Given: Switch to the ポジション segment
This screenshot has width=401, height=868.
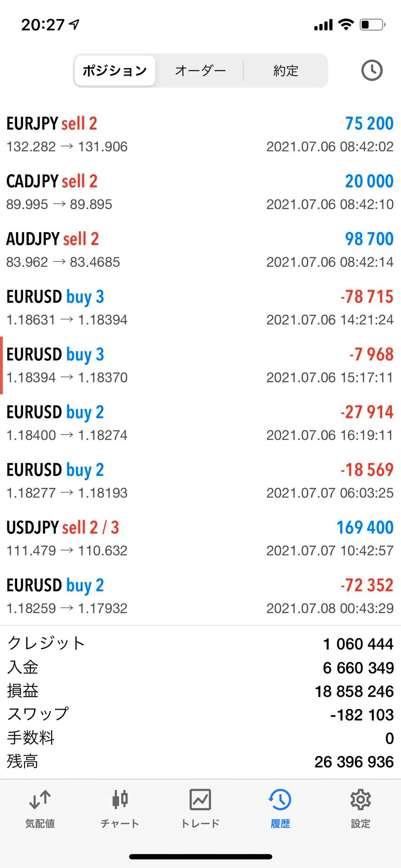Looking at the screenshot, I should [x=115, y=70].
